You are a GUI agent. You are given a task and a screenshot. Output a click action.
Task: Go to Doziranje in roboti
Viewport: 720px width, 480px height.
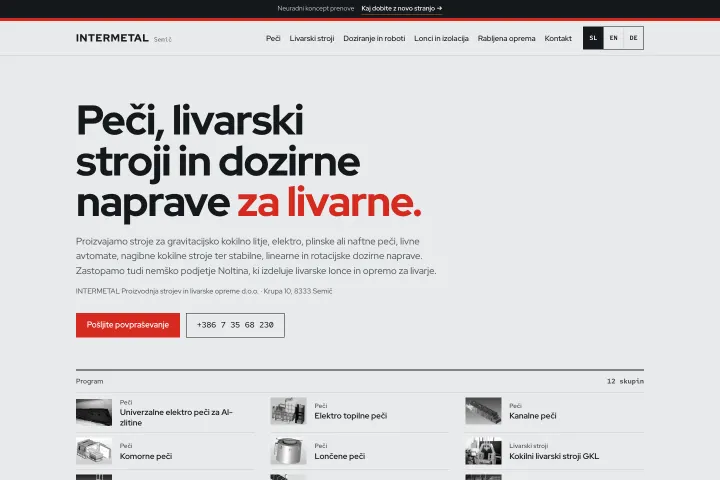pos(374,39)
